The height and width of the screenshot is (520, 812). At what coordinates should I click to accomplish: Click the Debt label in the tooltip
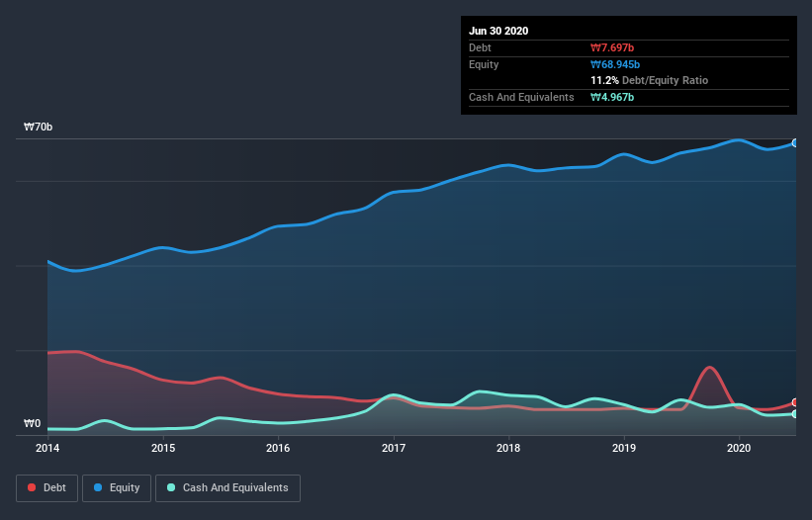[480, 47]
